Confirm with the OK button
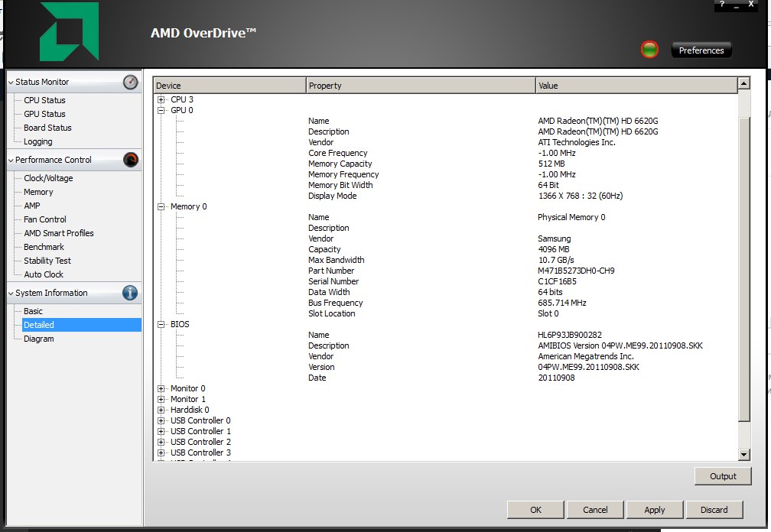The height and width of the screenshot is (532, 771). (x=535, y=510)
